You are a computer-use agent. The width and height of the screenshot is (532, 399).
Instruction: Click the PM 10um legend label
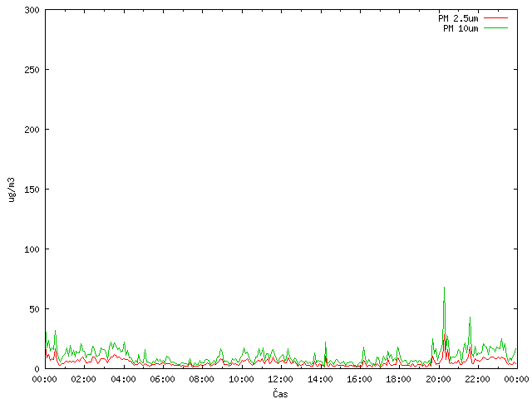tap(461, 28)
